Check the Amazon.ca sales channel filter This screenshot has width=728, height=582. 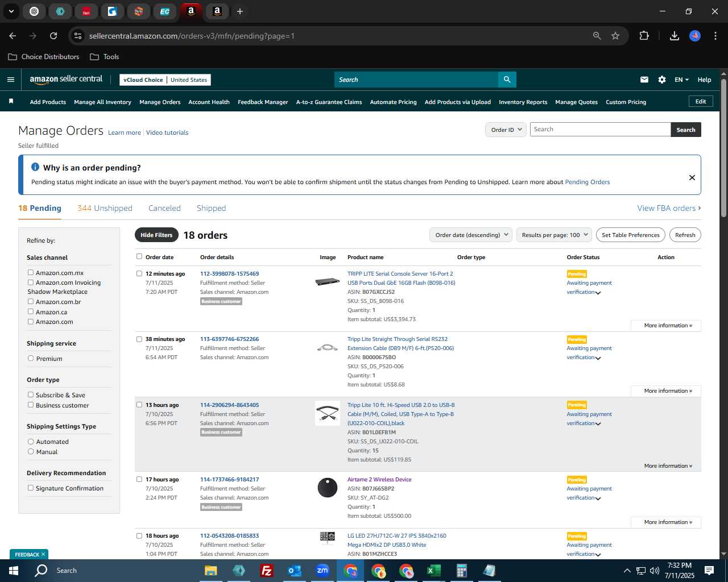(31, 311)
